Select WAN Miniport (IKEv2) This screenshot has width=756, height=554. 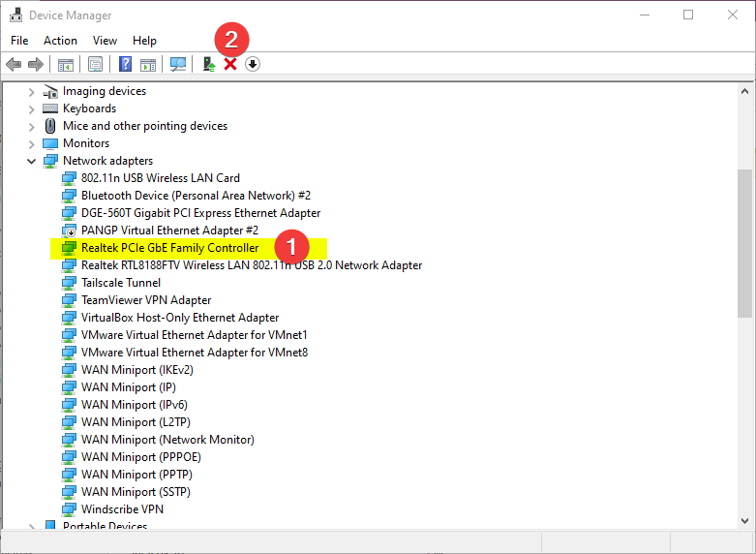point(137,370)
